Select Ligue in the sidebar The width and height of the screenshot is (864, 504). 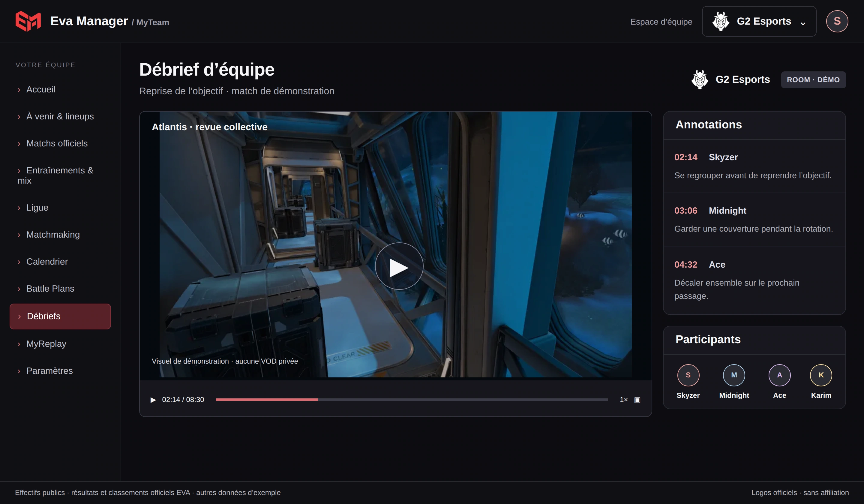60,208
